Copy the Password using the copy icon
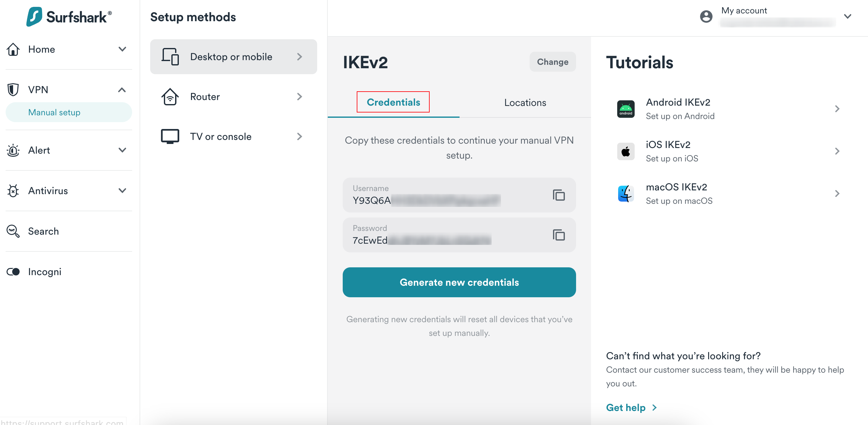The width and height of the screenshot is (868, 425). (x=558, y=235)
